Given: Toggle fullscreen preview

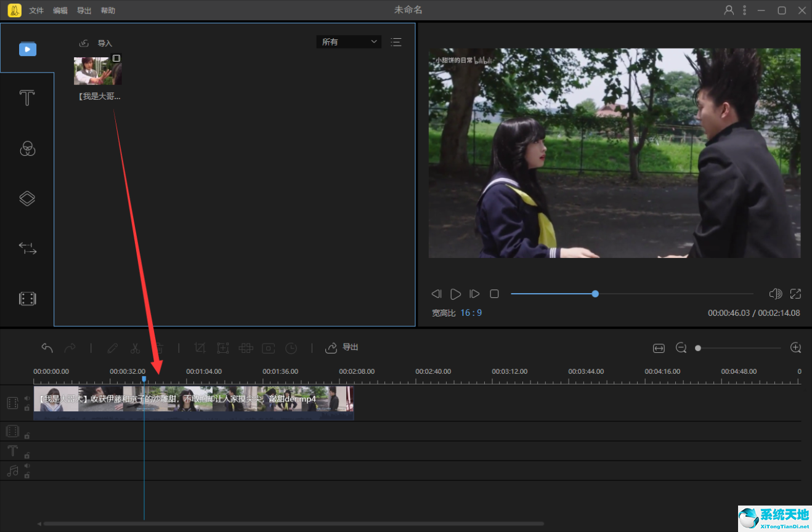Looking at the screenshot, I should (x=795, y=294).
